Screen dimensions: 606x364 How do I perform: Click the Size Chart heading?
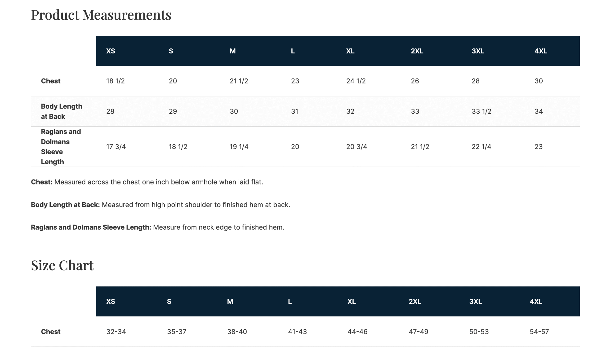point(62,265)
